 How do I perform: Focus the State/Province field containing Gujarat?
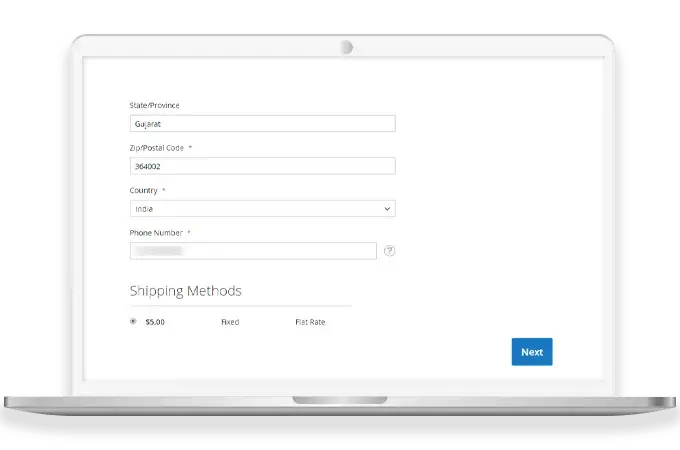(x=262, y=124)
